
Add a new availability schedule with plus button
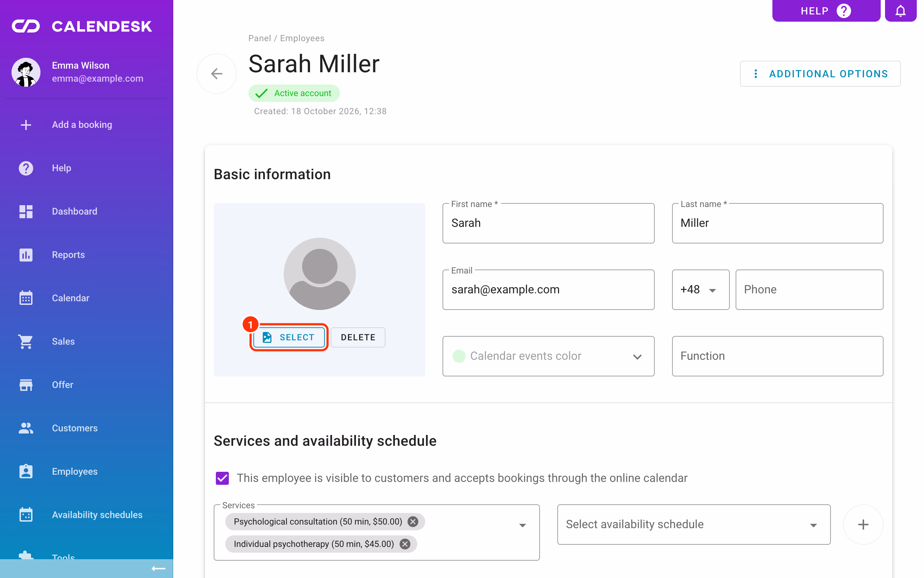[x=863, y=525]
